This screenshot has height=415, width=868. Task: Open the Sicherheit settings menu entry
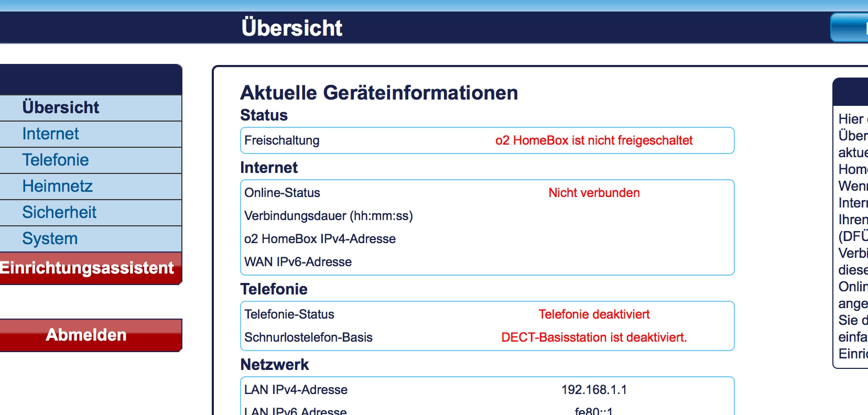point(91,212)
